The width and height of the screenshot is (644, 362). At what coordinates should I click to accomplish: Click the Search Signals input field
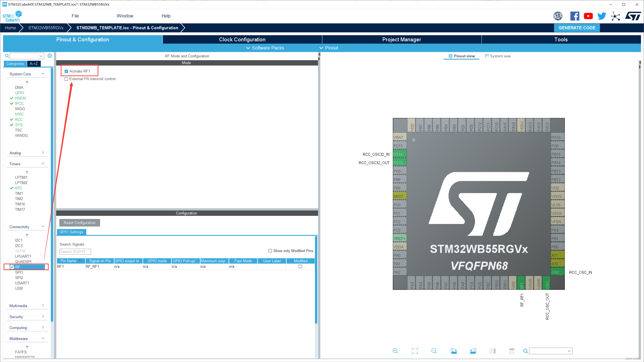pyautogui.click(x=75, y=252)
